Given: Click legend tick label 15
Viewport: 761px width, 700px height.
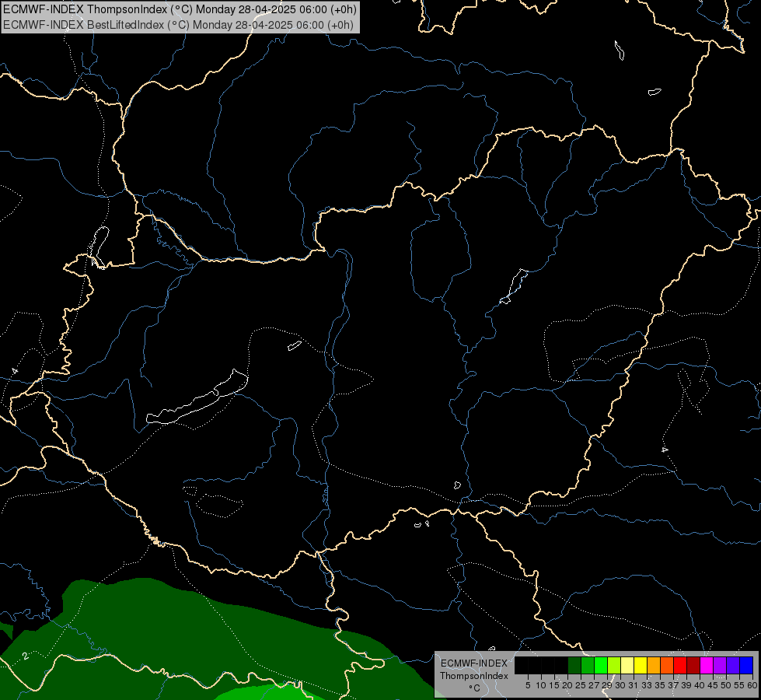Looking at the screenshot, I should [x=554, y=685].
